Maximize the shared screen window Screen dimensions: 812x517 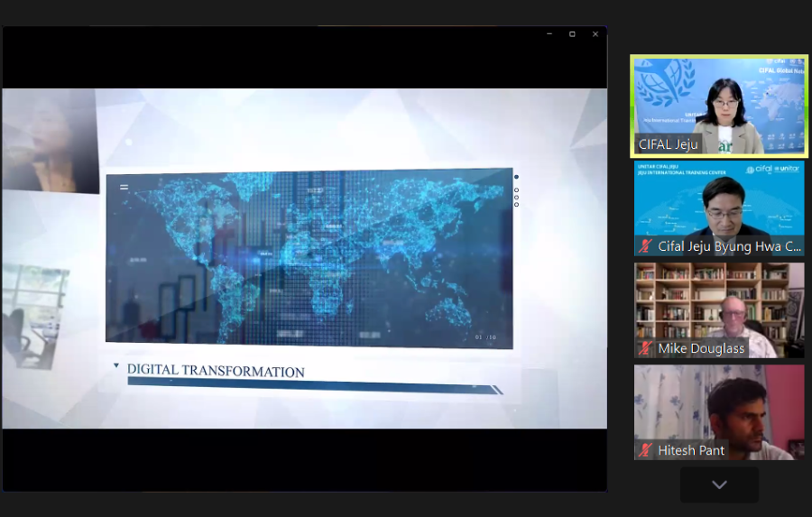point(572,34)
